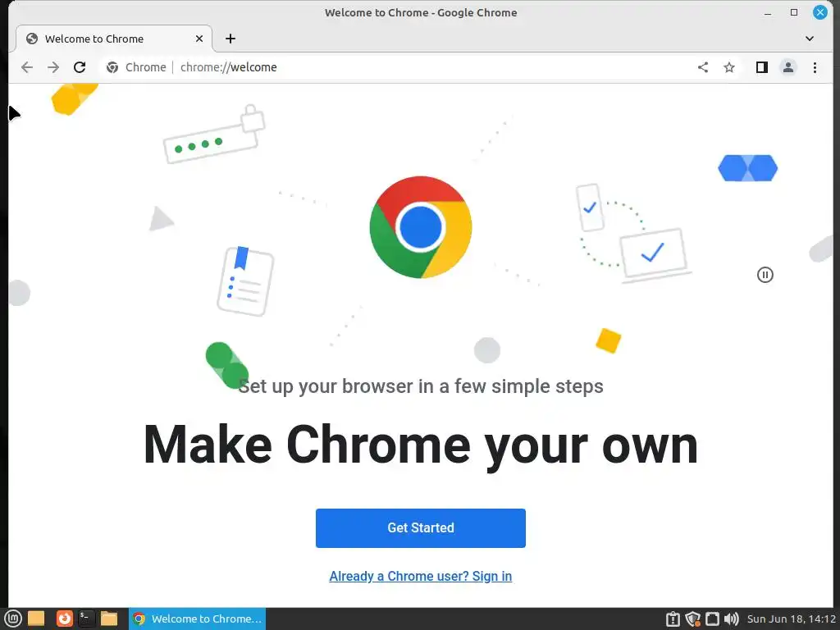Expand the tab search dropdown arrow

(x=810, y=39)
